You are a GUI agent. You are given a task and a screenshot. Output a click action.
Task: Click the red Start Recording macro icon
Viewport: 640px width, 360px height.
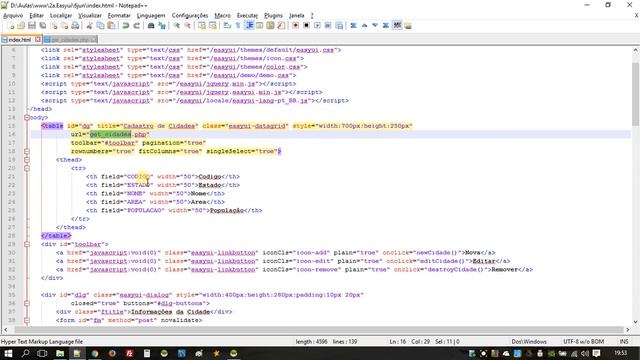pyautogui.click(x=295, y=26)
